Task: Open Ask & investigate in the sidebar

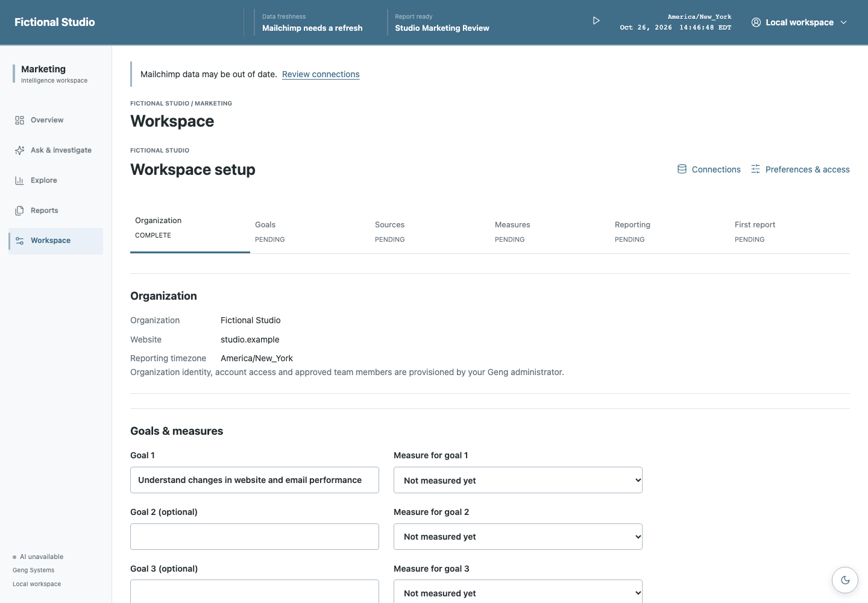Action: [55, 150]
